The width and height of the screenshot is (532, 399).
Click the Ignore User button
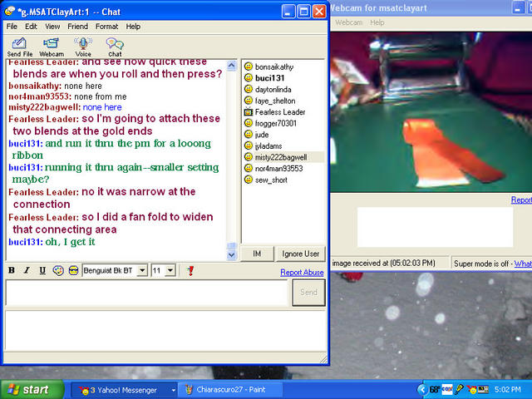point(300,254)
